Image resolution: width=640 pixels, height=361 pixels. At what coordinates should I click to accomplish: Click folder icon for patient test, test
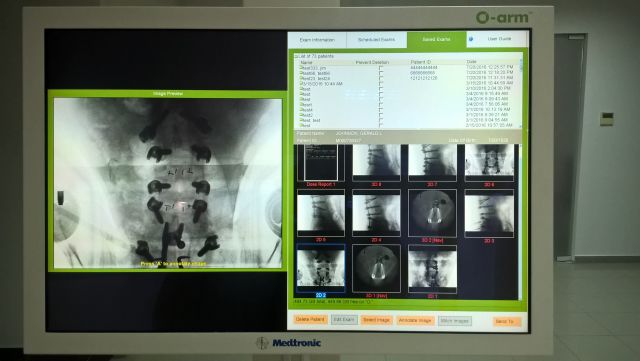pos(301,121)
